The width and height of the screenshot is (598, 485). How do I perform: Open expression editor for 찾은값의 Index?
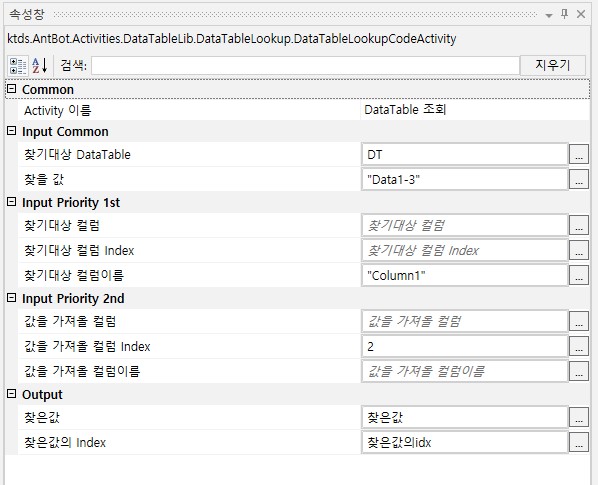(x=579, y=442)
